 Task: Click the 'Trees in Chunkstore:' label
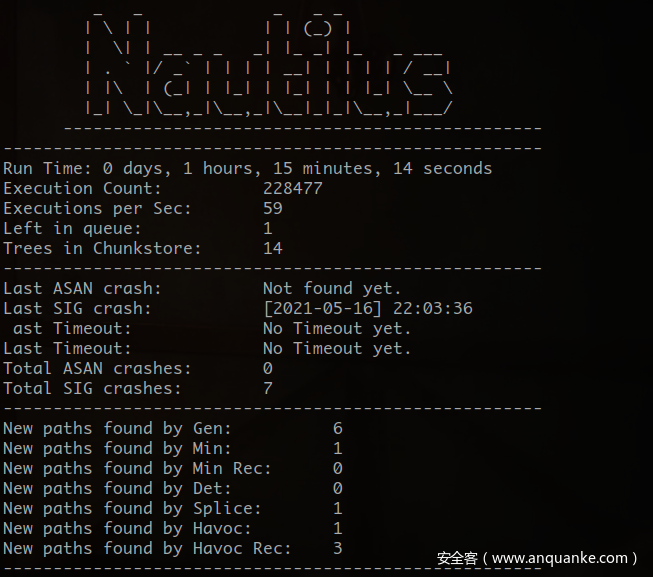coord(102,249)
